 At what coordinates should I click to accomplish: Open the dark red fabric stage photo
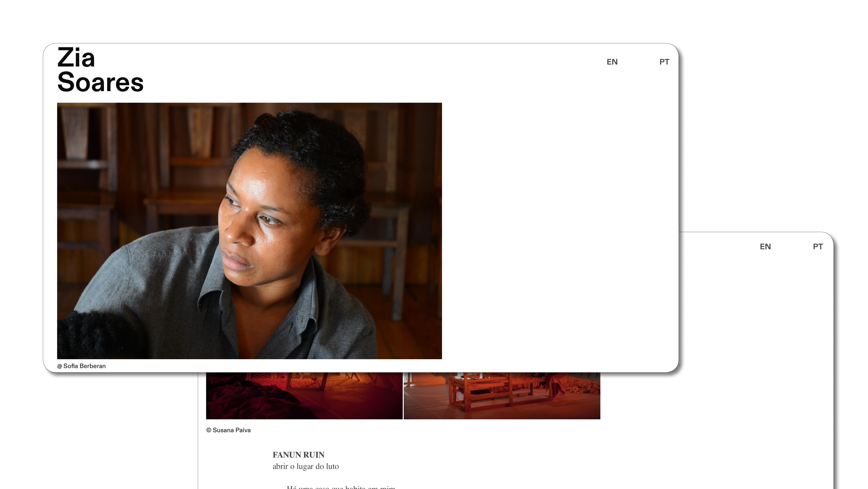point(304,396)
